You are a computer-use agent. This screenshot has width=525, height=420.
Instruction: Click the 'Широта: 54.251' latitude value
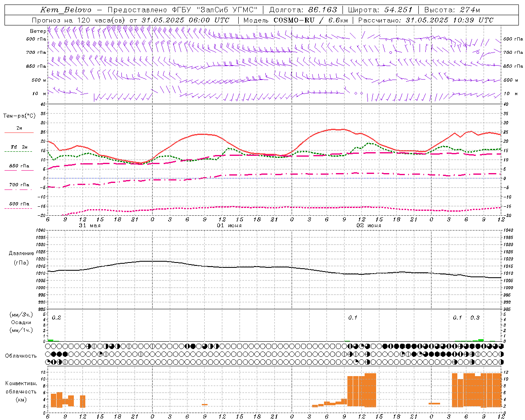pyautogui.click(x=380, y=10)
